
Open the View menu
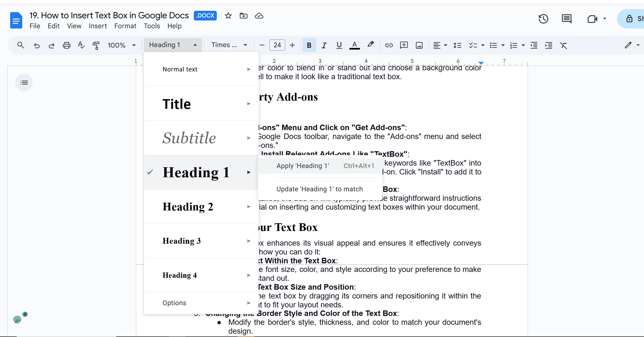pyautogui.click(x=74, y=26)
